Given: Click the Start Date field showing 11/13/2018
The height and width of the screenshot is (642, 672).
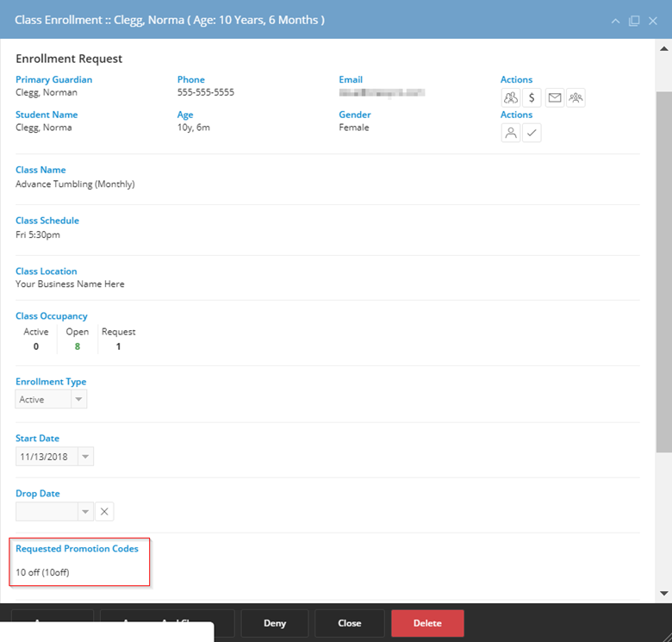Looking at the screenshot, I should point(47,457).
